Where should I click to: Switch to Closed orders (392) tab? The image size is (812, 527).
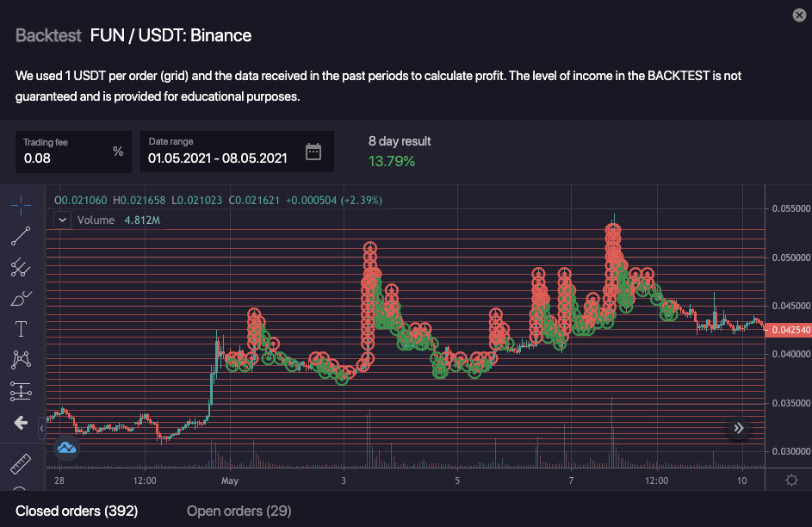[77, 512]
